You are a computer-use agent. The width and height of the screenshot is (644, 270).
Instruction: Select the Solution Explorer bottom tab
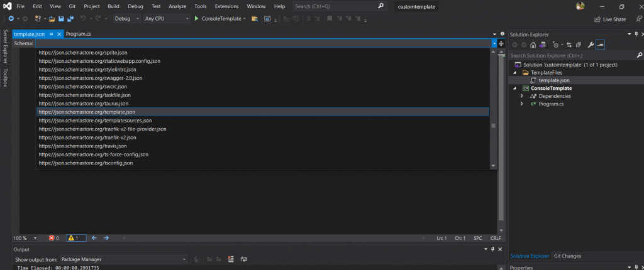click(530, 256)
